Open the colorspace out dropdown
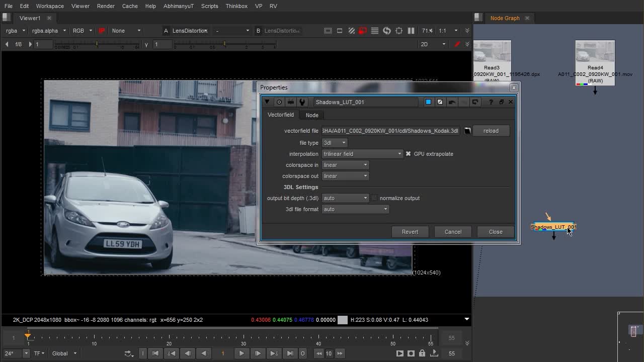Image resolution: width=644 pixels, height=362 pixels. click(x=345, y=176)
